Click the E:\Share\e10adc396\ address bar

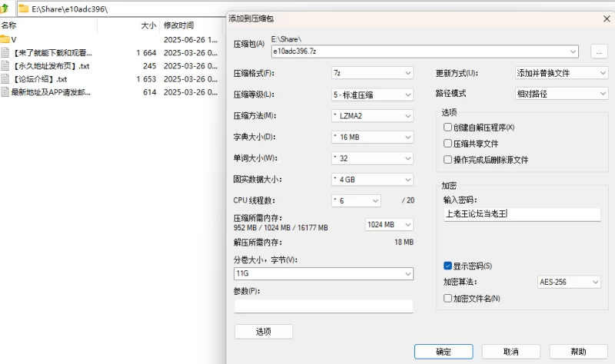(x=121, y=8)
